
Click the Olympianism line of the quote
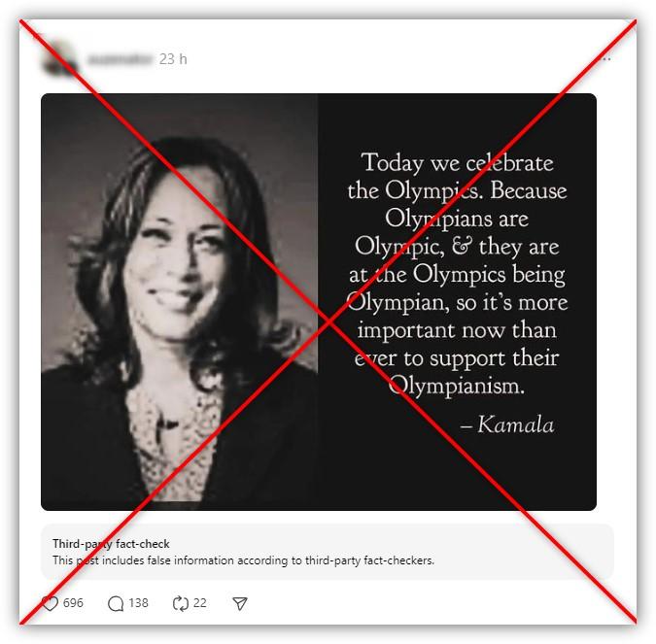pos(457,386)
